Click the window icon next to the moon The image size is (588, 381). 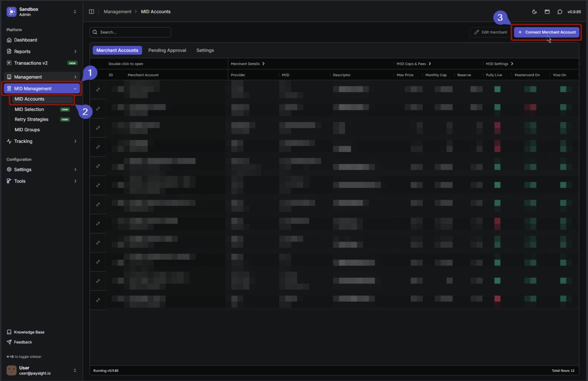tap(547, 12)
